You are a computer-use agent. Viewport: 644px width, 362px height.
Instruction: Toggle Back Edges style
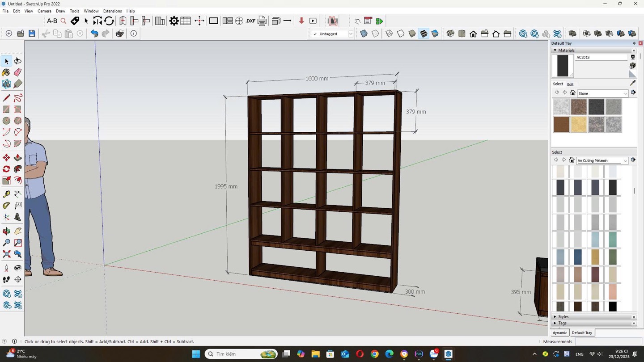(x=376, y=34)
